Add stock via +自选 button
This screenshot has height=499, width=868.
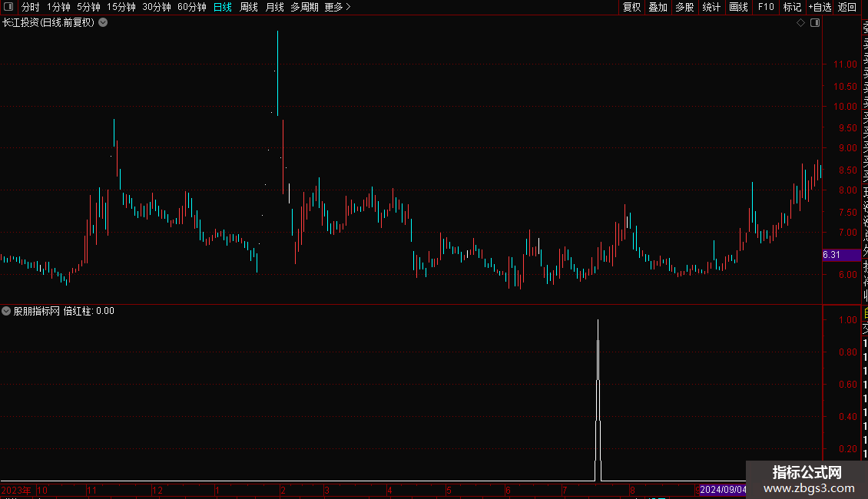click(820, 7)
